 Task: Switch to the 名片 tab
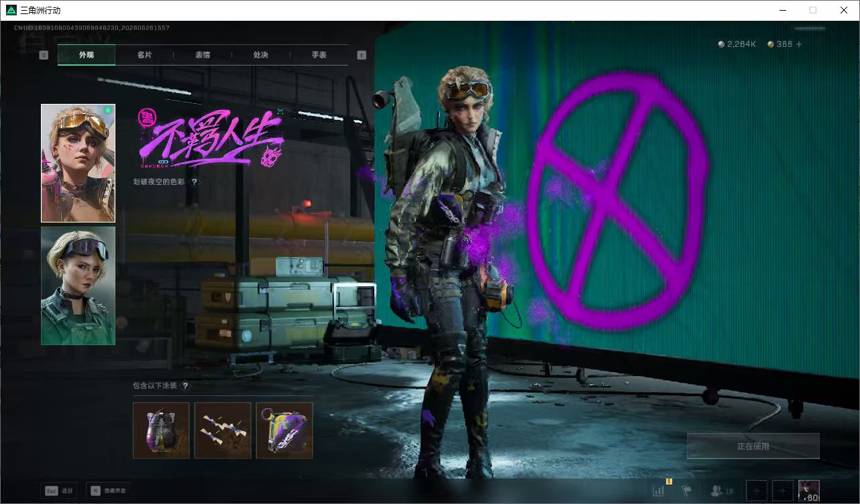pyautogui.click(x=144, y=55)
